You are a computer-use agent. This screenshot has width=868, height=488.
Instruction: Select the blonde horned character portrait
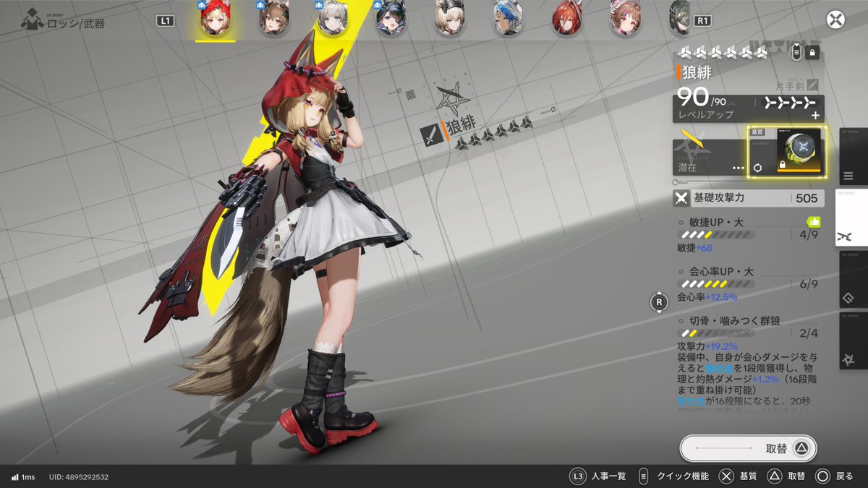click(x=449, y=18)
